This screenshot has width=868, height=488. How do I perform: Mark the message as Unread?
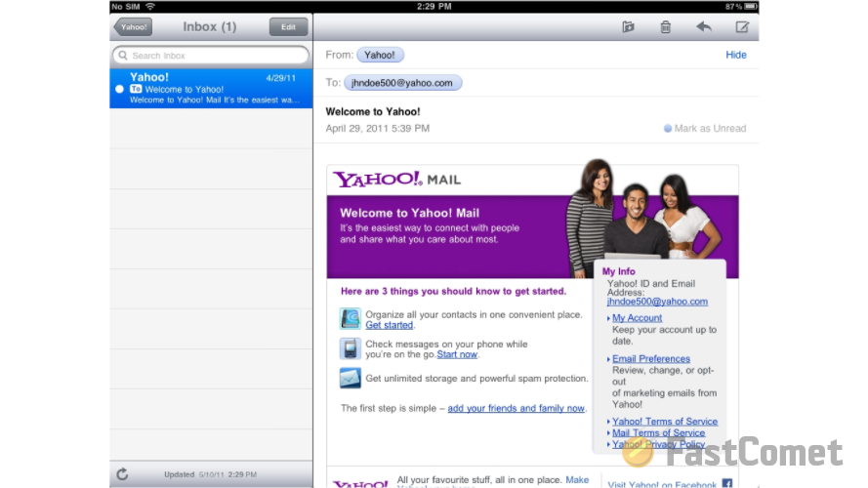(x=705, y=129)
